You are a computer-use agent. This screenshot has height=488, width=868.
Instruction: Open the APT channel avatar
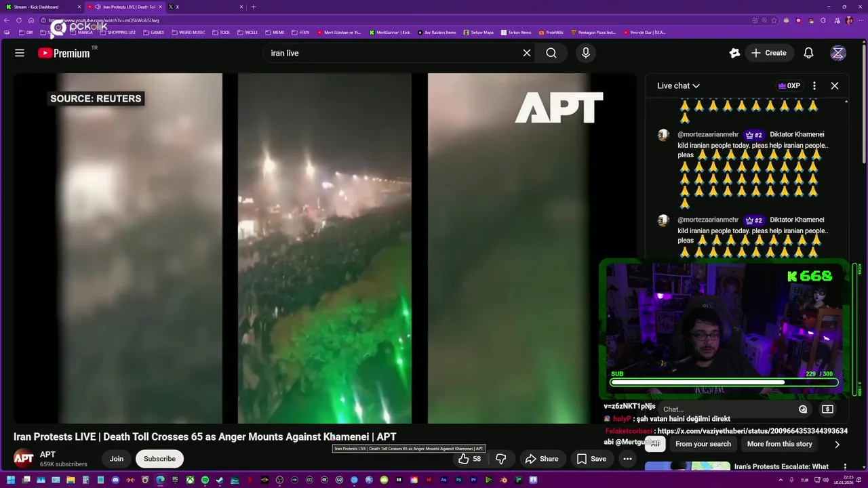pos(24,459)
